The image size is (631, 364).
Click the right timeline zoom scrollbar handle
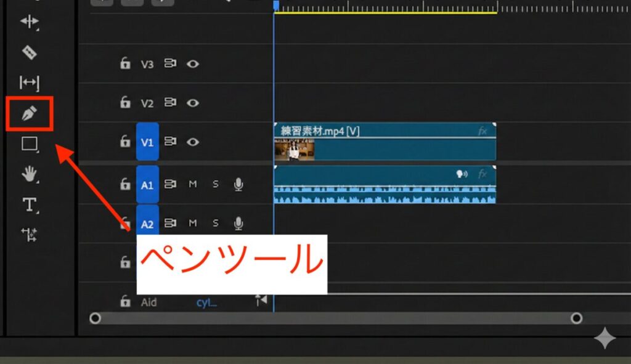click(x=576, y=318)
